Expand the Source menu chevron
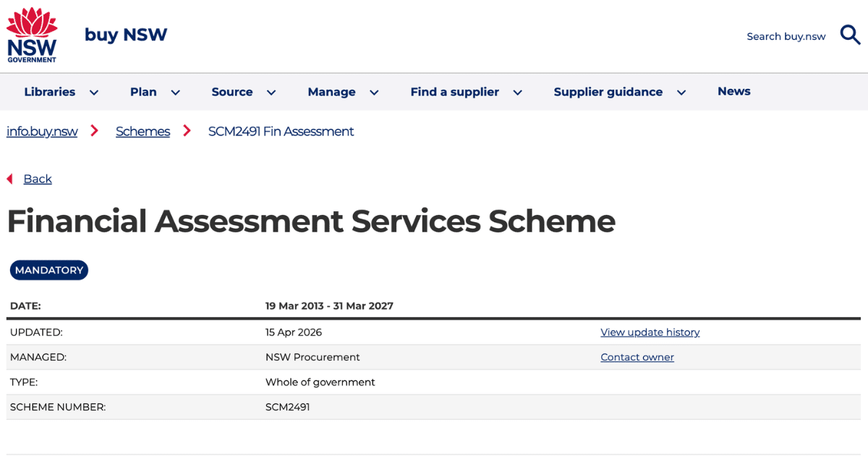 click(x=271, y=93)
